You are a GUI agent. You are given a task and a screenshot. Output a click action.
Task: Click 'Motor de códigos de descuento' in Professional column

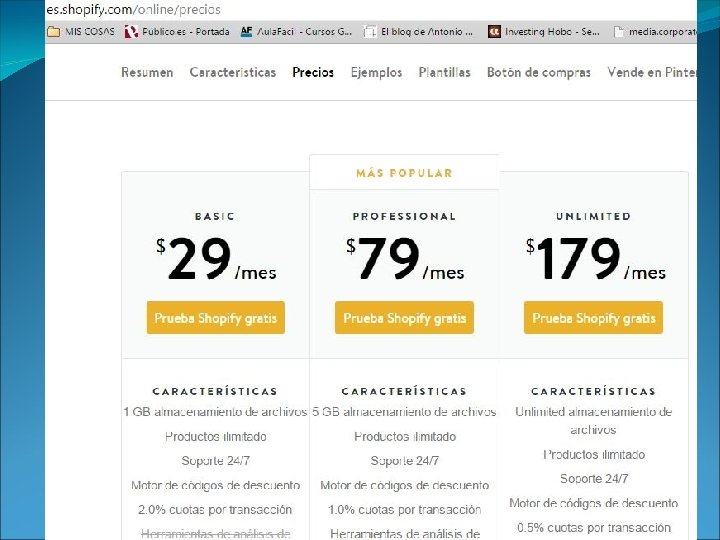pos(405,485)
